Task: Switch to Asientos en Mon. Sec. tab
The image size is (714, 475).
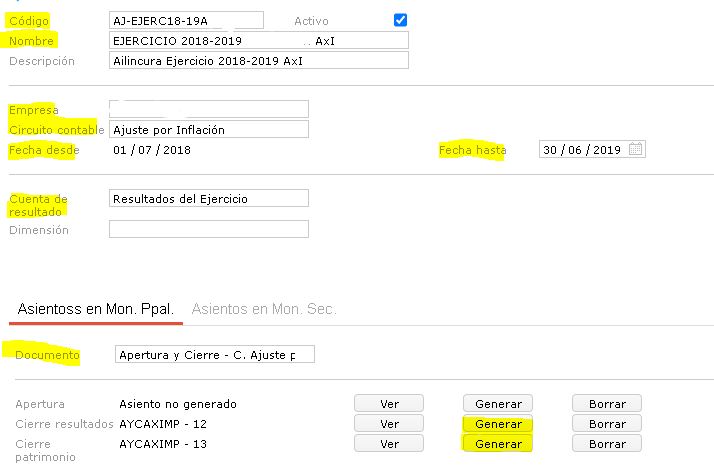Action: tap(262, 309)
